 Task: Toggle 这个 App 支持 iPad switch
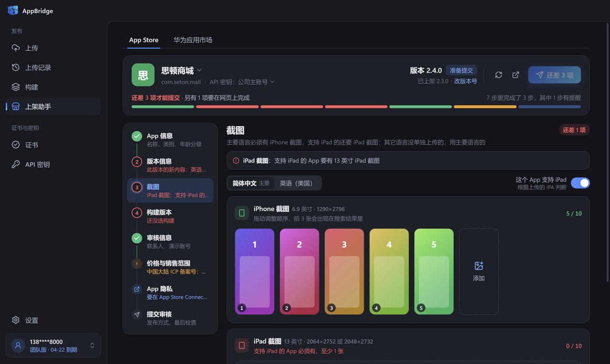(580, 183)
